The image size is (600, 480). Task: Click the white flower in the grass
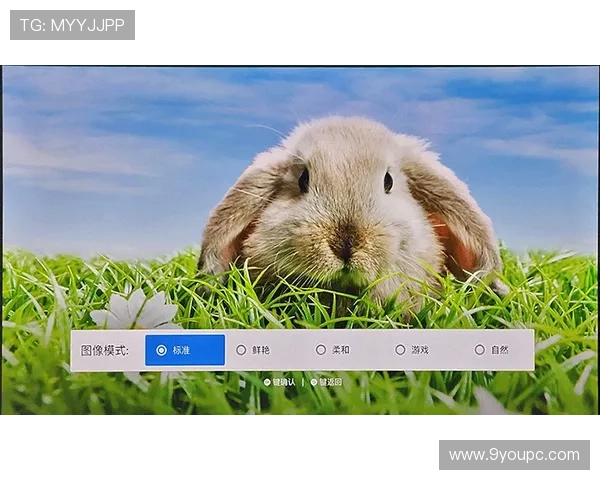click(140, 310)
